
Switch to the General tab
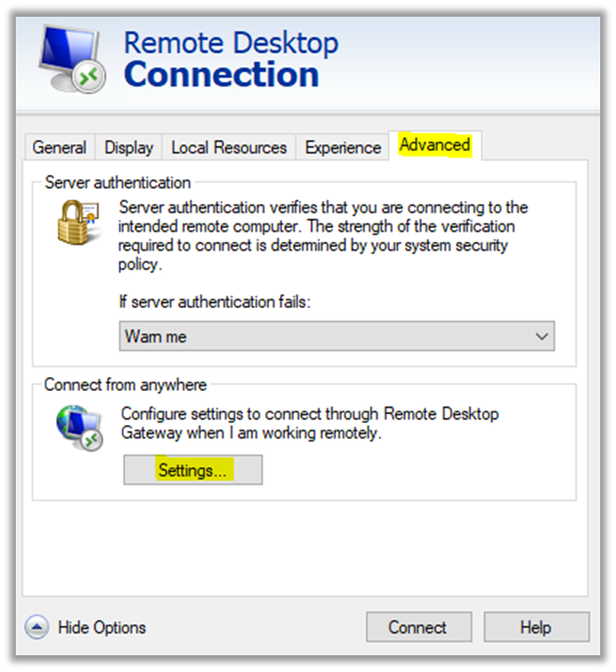coord(60,147)
